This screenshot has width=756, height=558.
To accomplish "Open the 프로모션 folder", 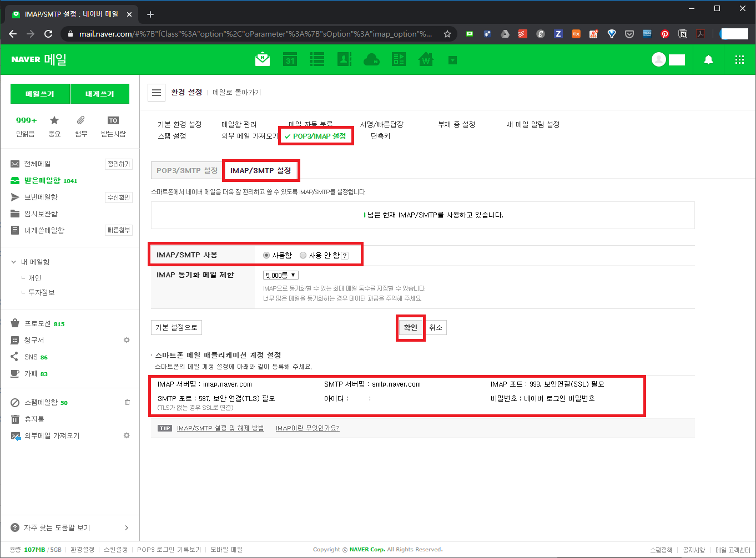I will 37,323.
